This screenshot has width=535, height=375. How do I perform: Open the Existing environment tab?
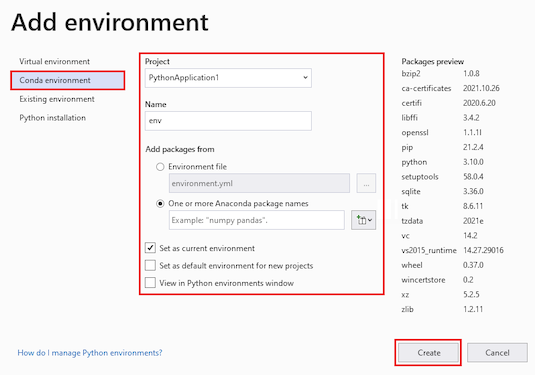[57, 99]
